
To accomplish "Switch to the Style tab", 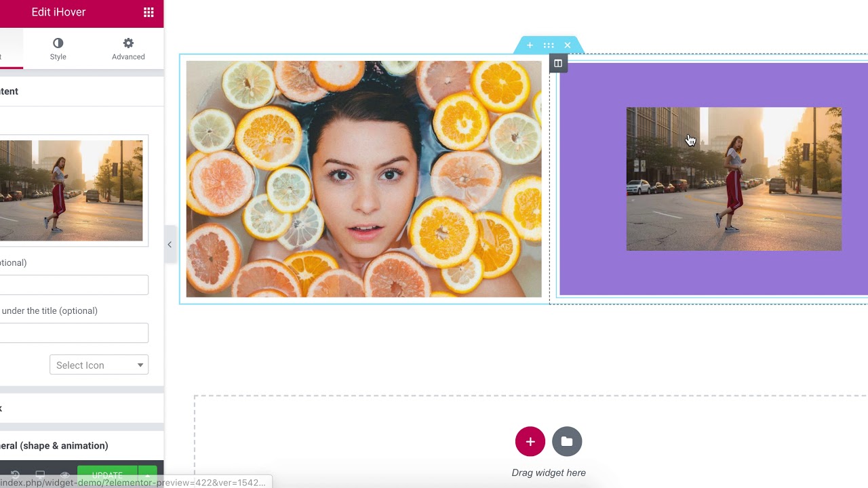I will (58, 49).
